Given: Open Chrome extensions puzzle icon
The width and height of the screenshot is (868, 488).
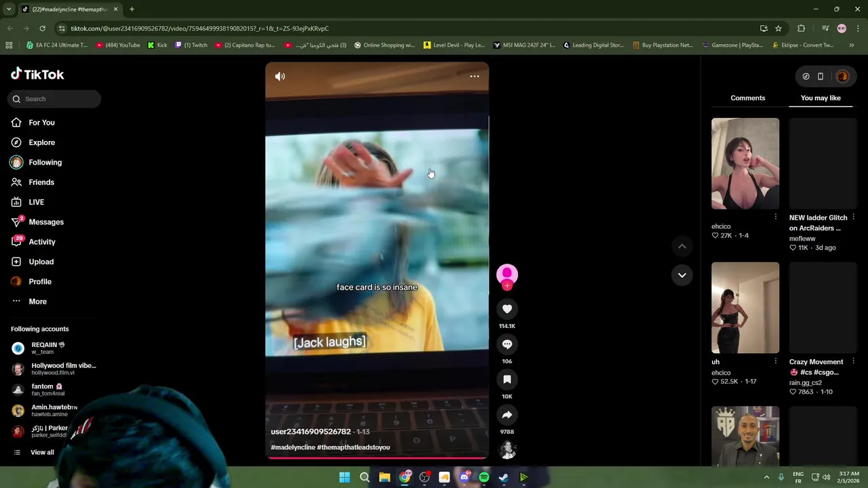Looking at the screenshot, I should 802,28.
